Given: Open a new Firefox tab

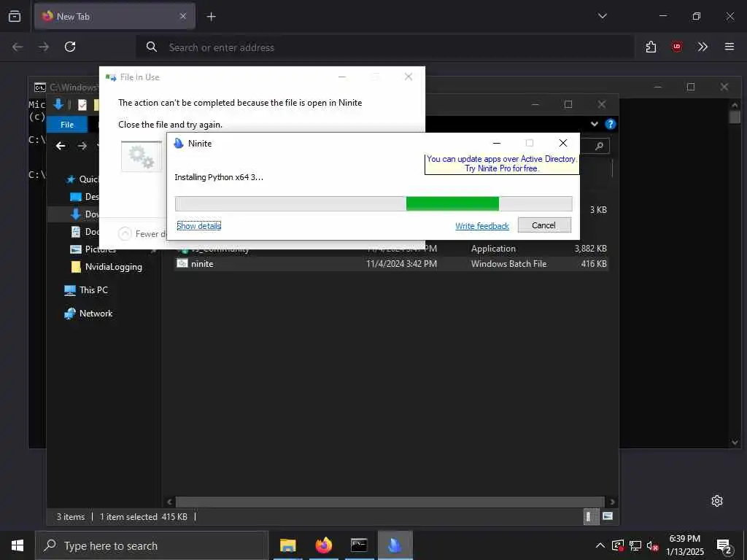Looking at the screenshot, I should 211,17.
